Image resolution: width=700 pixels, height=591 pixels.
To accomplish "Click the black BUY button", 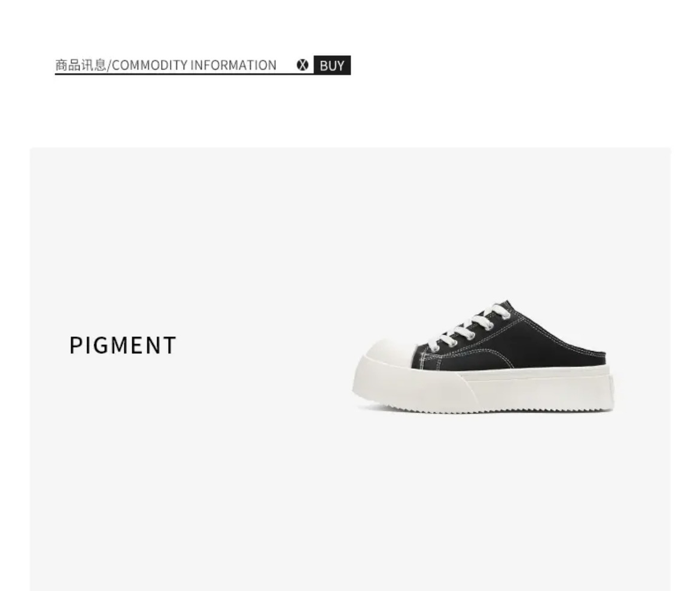I will pos(332,65).
